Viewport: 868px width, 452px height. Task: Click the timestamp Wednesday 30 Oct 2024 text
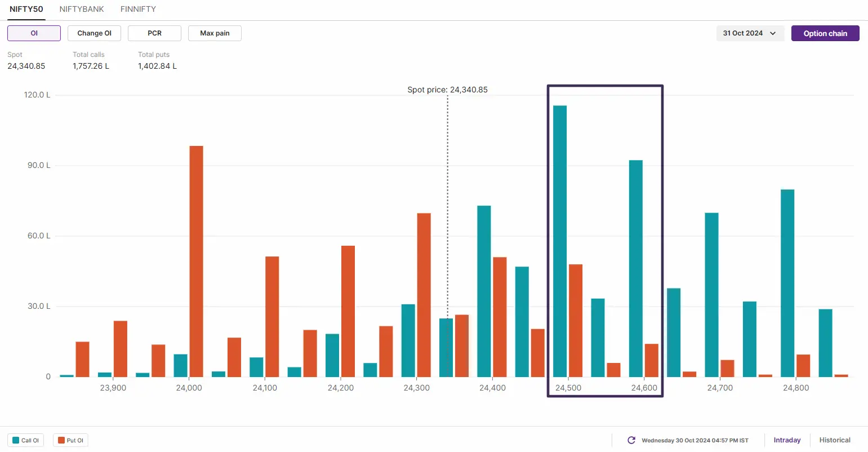point(695,440)
